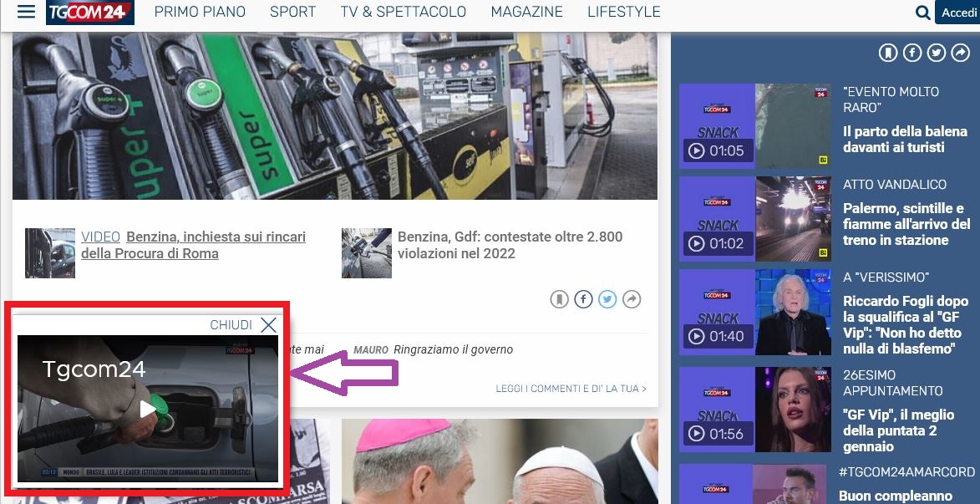Open the SPORT section

tap(292, 12)
